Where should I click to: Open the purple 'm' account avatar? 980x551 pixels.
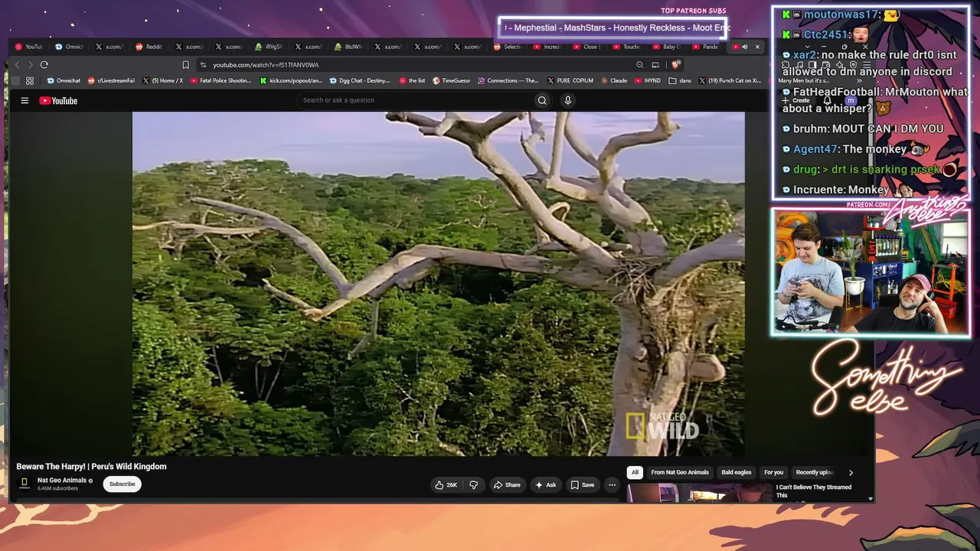click(x=851, y=100)
